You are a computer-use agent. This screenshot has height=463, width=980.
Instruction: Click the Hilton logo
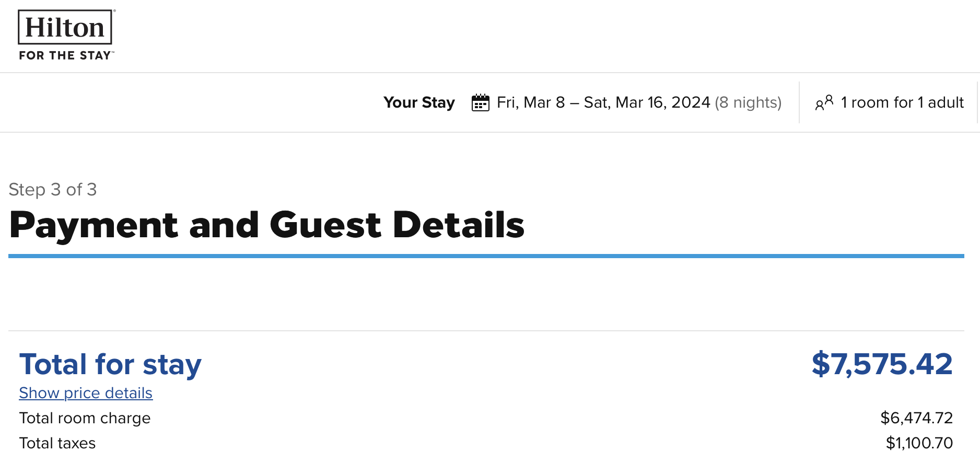[x=66, y=35]
